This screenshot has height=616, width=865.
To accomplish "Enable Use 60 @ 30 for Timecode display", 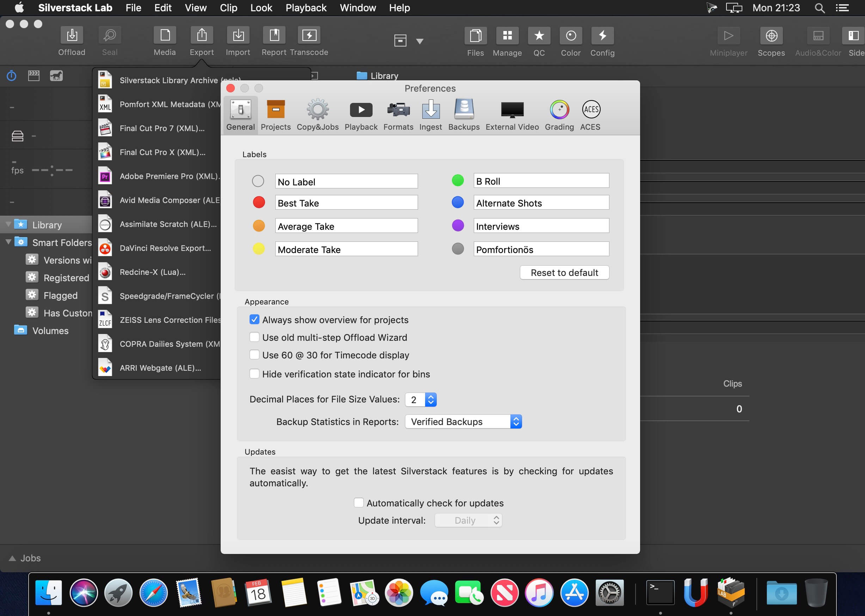I will tap(254, 355).
